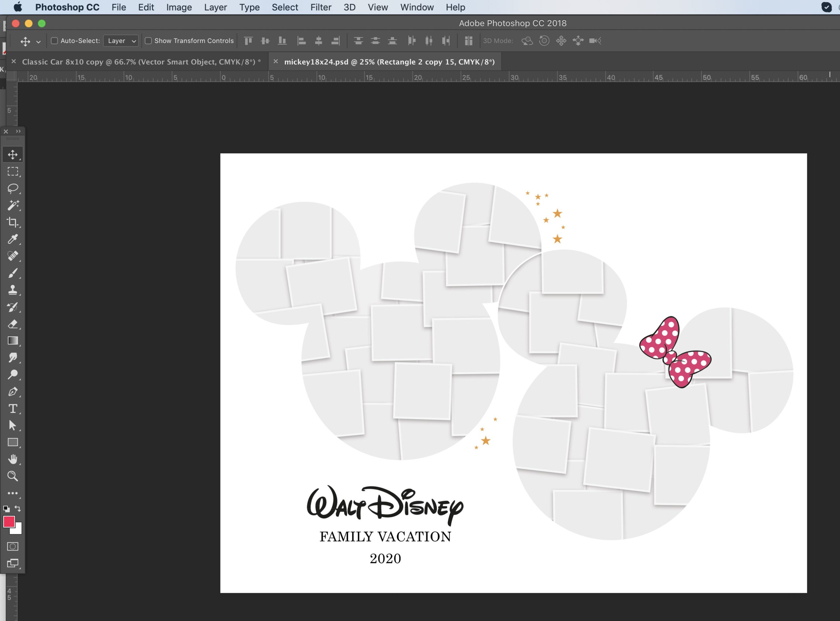Open the Edit Toolbar three-dots menu
This screenshot has height=621, width=840.
(x=13, y=493)
